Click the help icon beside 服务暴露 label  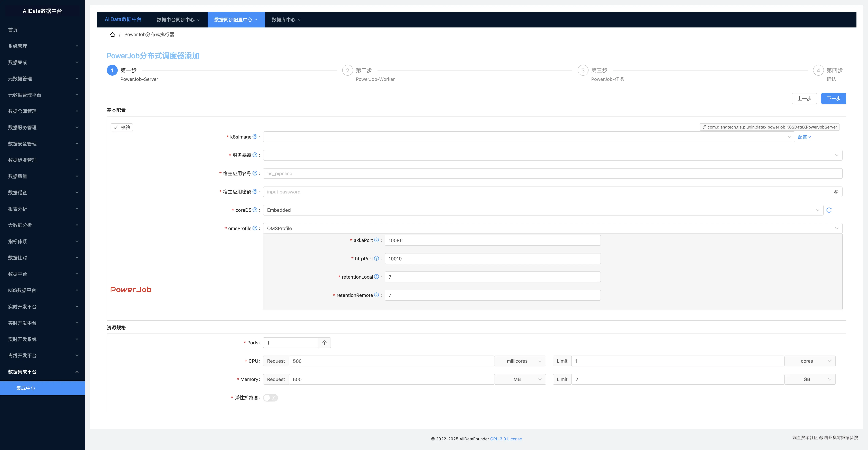255,155
